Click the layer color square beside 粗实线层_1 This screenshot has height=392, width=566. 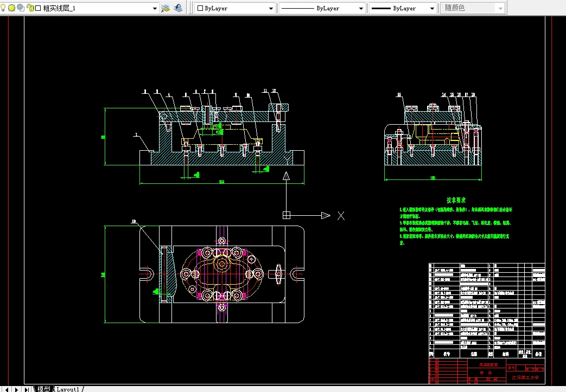point(38,8)
